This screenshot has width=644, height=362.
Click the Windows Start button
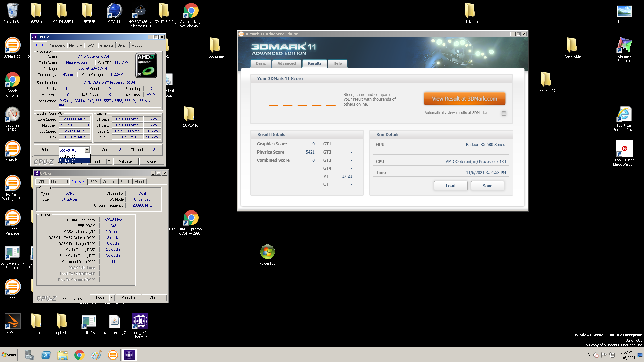coord(9,355)
